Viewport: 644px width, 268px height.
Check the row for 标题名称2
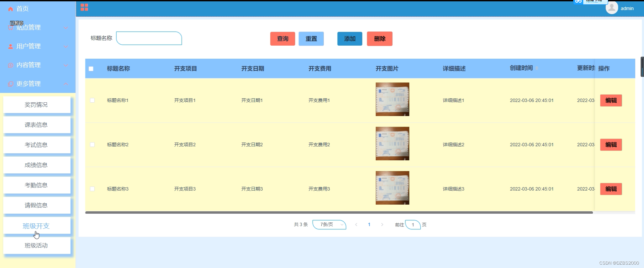92,145
